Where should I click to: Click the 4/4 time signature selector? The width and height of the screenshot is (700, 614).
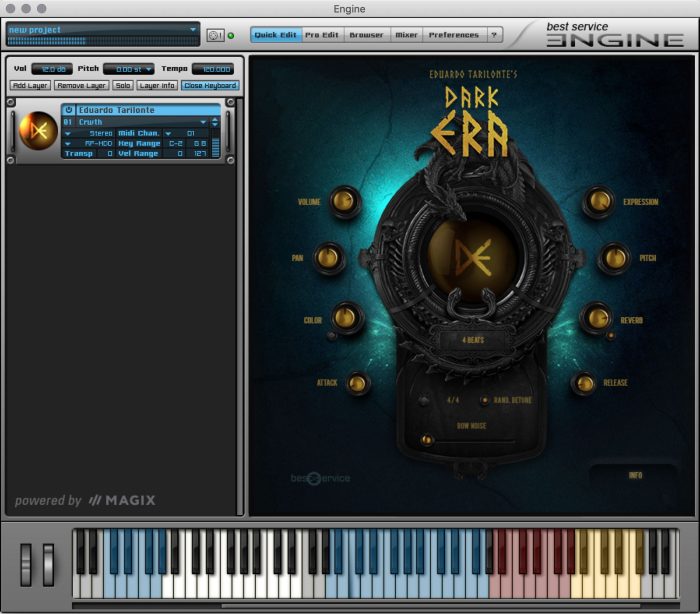(x=453, y=400)
